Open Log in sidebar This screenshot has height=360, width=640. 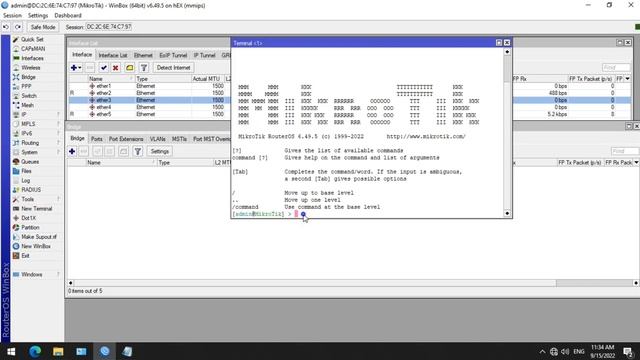25,180
